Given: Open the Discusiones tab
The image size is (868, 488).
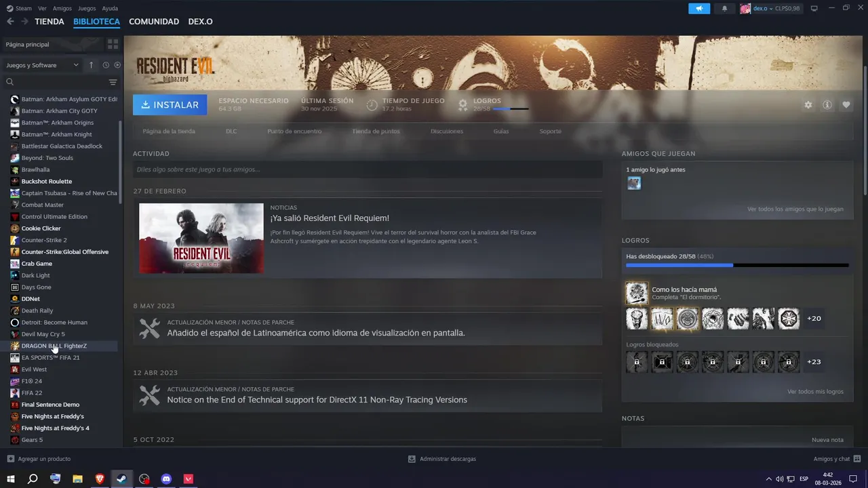Looking at the screenshot, I should click(447, 131).
